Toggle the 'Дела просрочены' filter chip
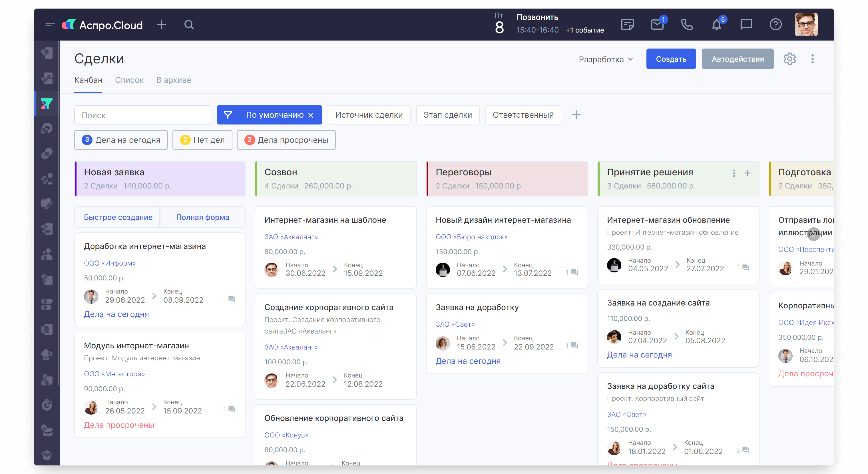 (286, 140)
